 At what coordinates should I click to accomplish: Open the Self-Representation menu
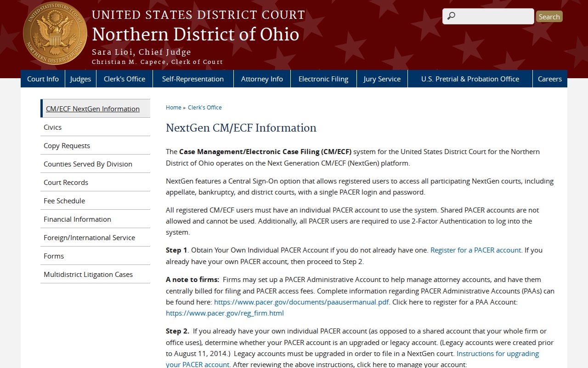193,79
